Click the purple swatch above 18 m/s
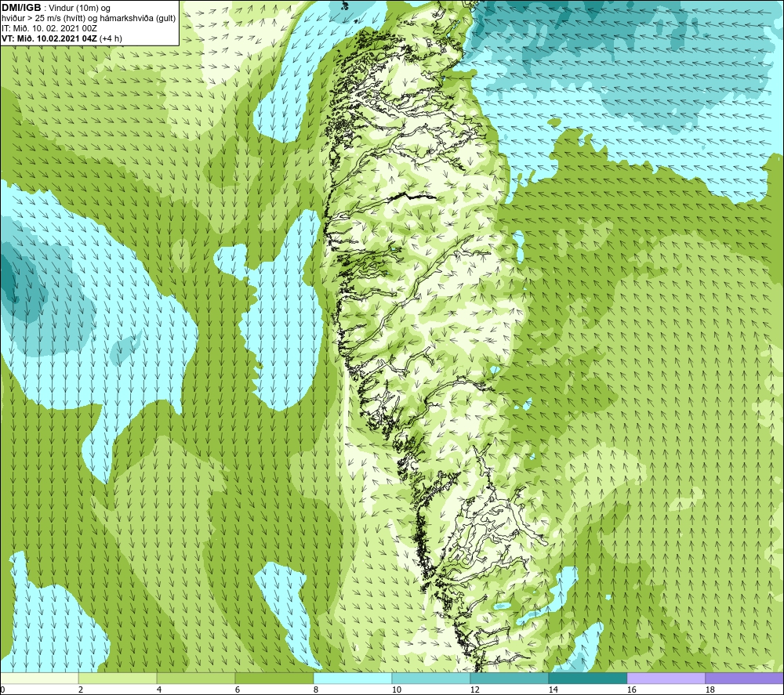This screenshot has height=695, width=784. 745,679
